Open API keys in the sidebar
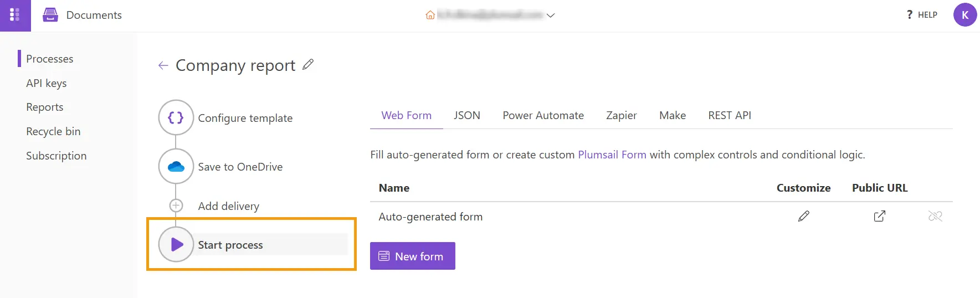The image size is (980, 298). 47,83
